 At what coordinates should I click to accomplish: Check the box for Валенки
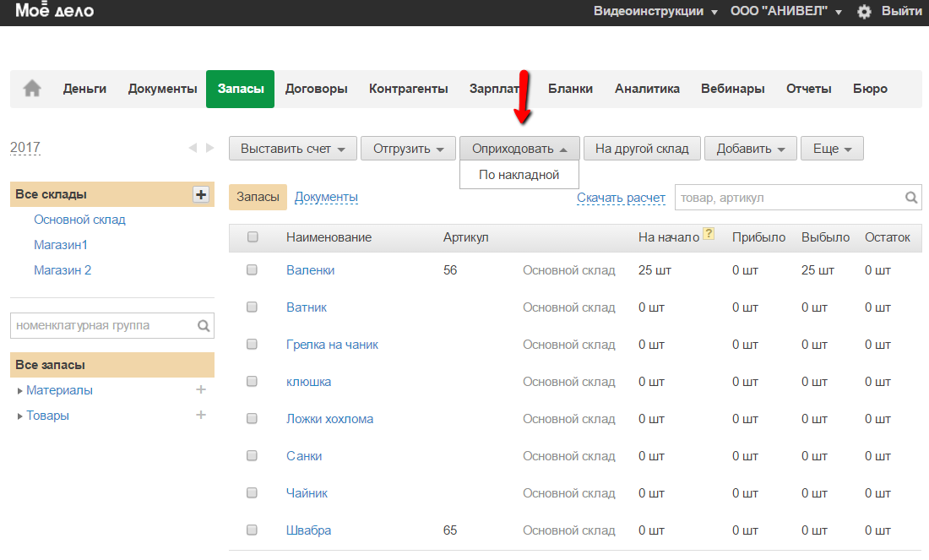252,270
